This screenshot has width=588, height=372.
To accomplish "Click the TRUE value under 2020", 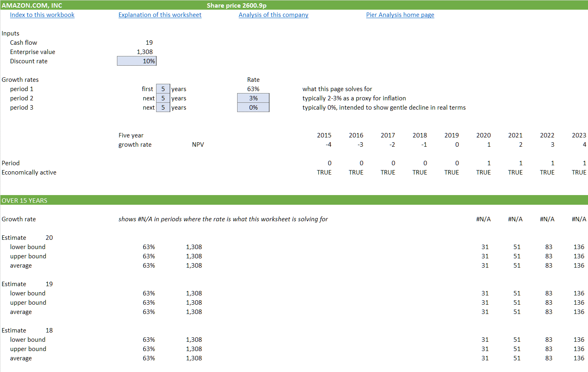I will tap(484, 172).
